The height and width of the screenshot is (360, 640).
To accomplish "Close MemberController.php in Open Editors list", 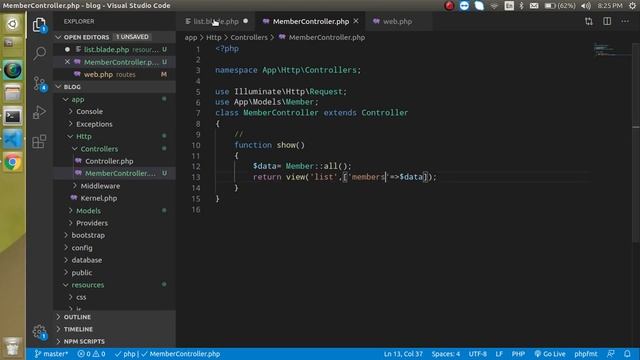I will coord(67,62).
